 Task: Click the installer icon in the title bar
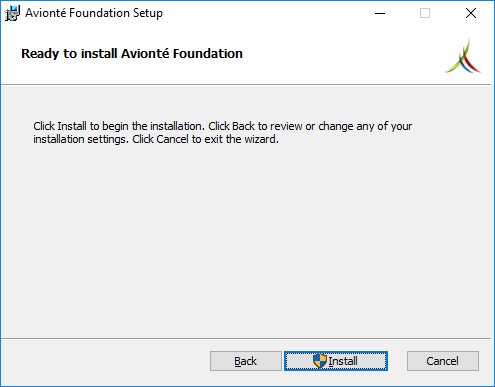click(12, 13)
